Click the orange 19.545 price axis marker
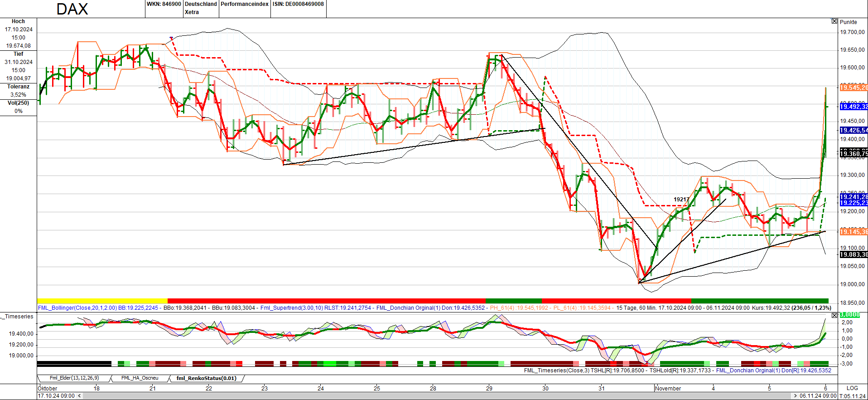Viewport: 868px width, 400px height. coord(853,88)
